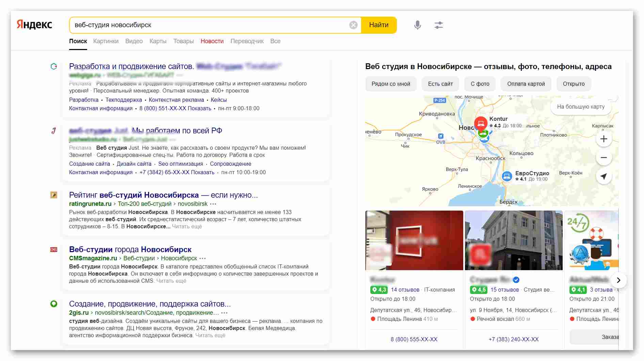Open the Кейсы sitelink

[219, 100]
